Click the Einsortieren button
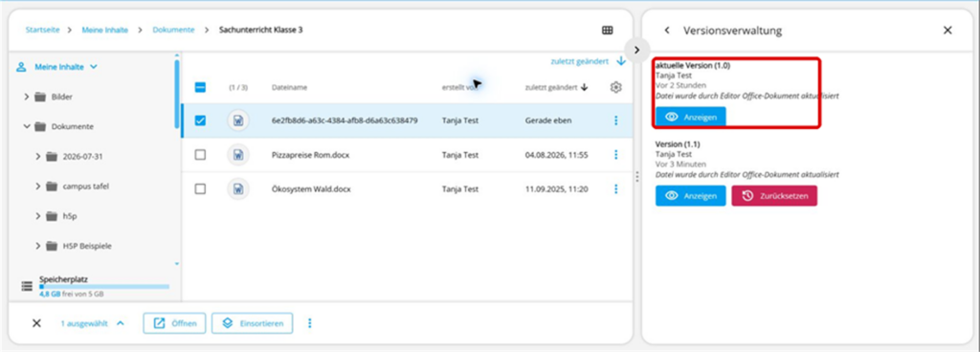This screenshot has height=352, width=980. point(253,323)
